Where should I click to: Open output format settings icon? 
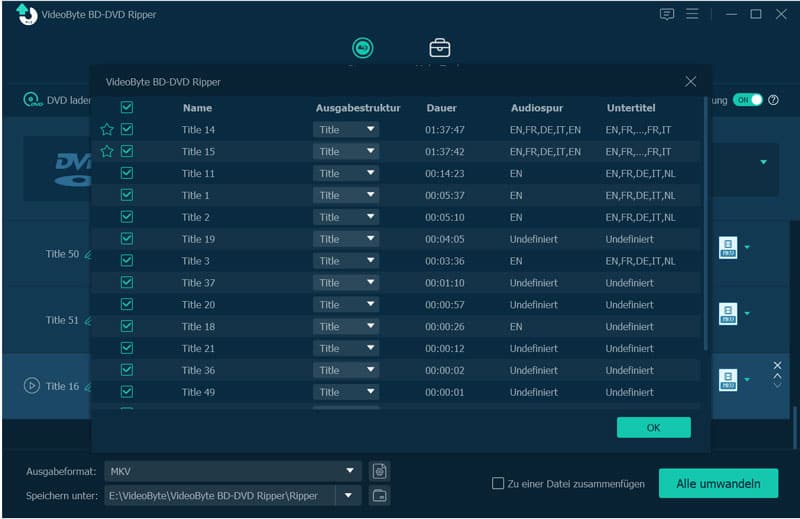click(x=379, y=471)
